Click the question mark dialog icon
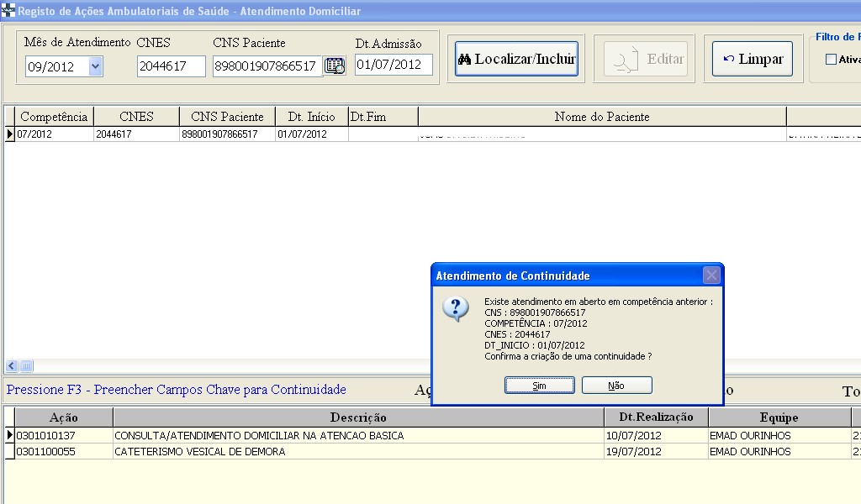861x504 pixels. (456, 308)
